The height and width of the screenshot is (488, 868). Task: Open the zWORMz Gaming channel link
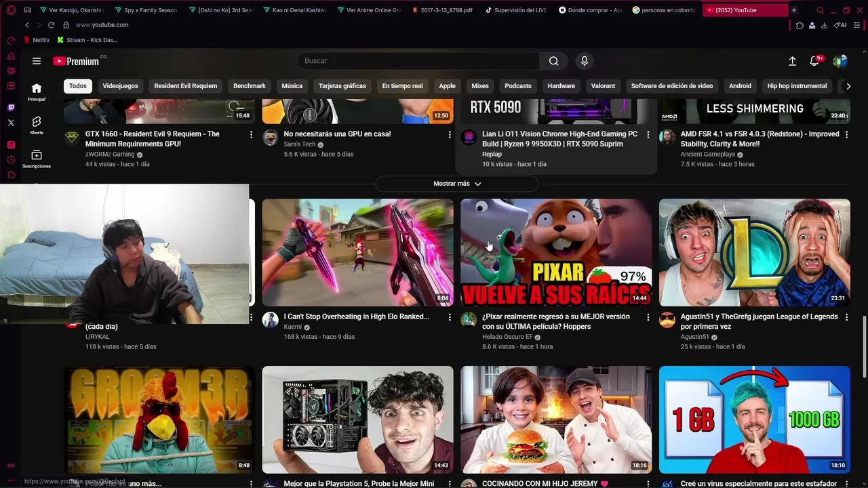[x=110, y=155]
